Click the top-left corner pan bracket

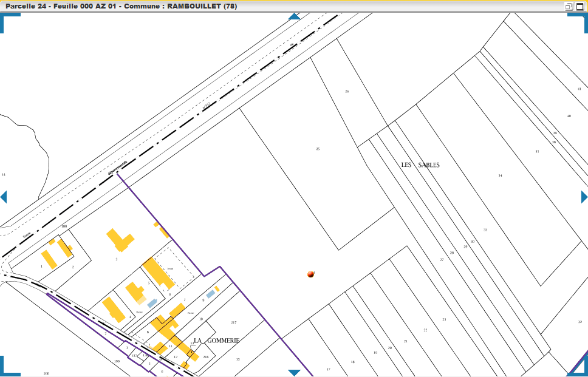(x=9, y=19)
